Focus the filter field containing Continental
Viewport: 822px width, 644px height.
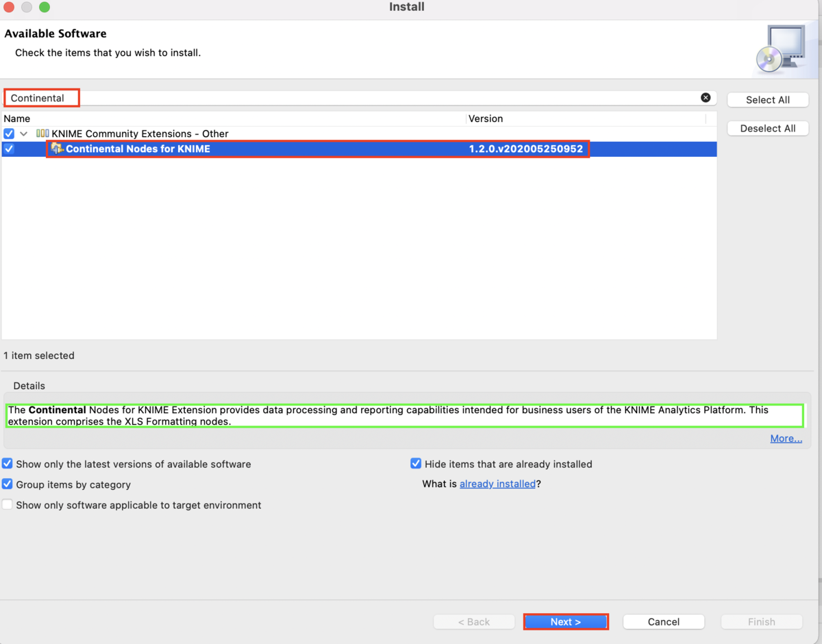360,98
